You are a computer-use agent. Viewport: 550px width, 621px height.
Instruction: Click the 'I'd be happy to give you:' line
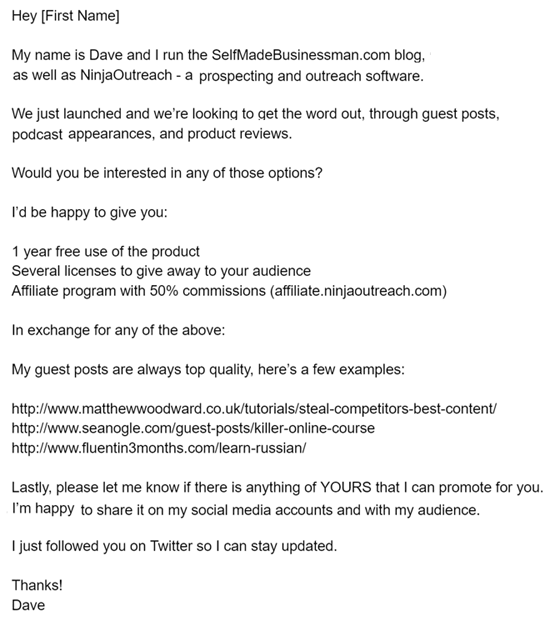90,213
